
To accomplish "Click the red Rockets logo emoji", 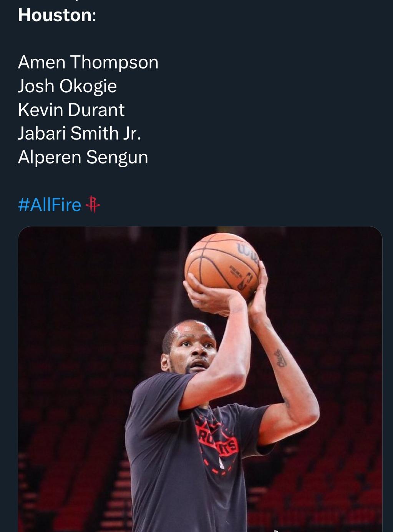I will tap(93, 204).
